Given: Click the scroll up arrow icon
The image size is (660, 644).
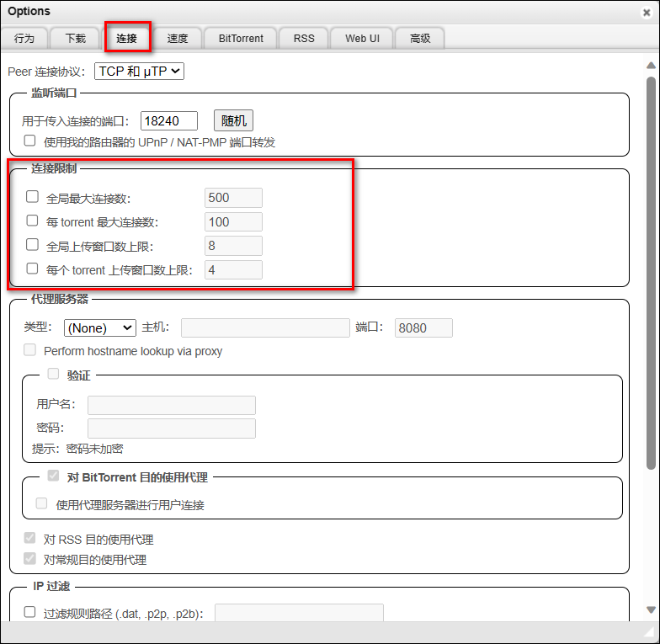Looking at the screenshot, I should point(651,66).
